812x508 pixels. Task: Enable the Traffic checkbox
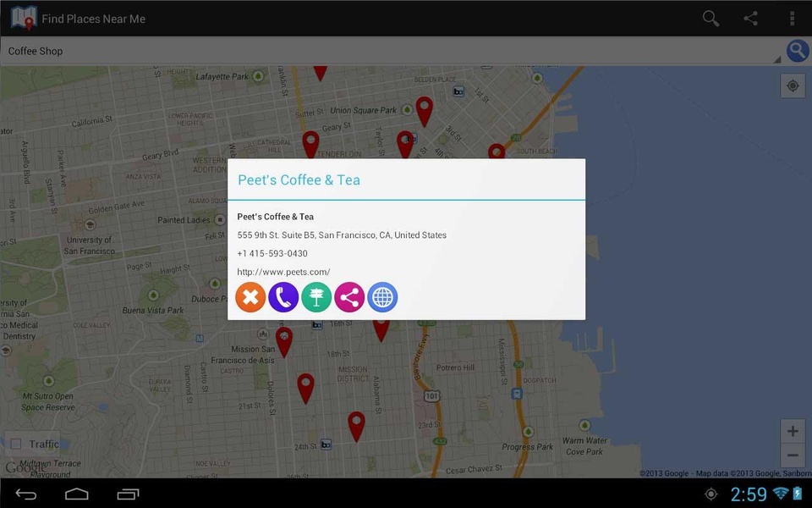click(16, 444)
